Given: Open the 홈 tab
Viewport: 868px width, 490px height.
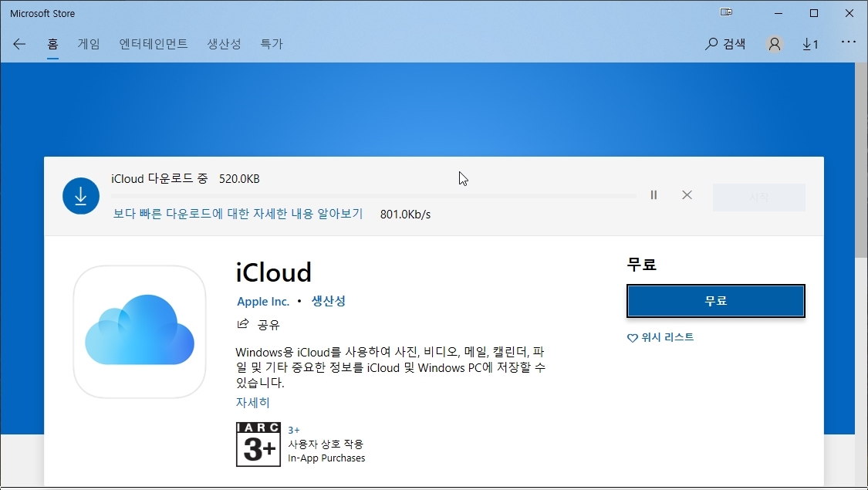Looking at the screenshot, I should (52, 44).
